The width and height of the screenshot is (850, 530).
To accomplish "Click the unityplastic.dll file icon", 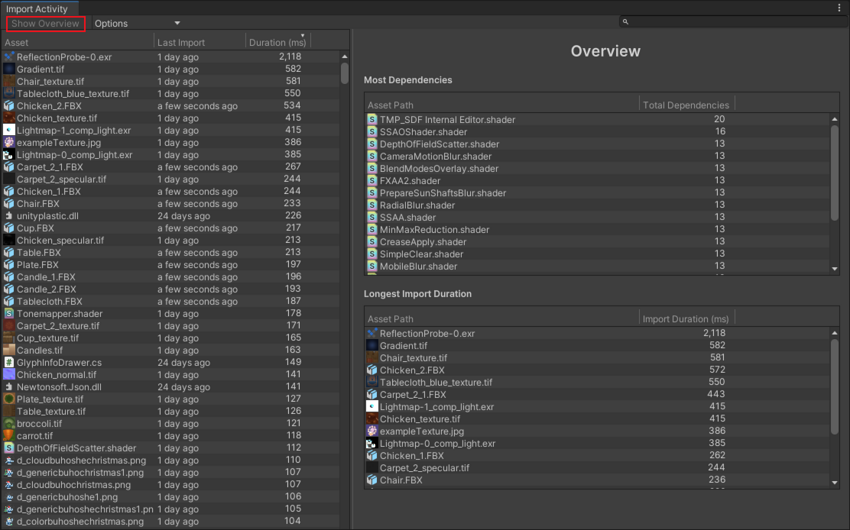I will [x=9, y=216].
